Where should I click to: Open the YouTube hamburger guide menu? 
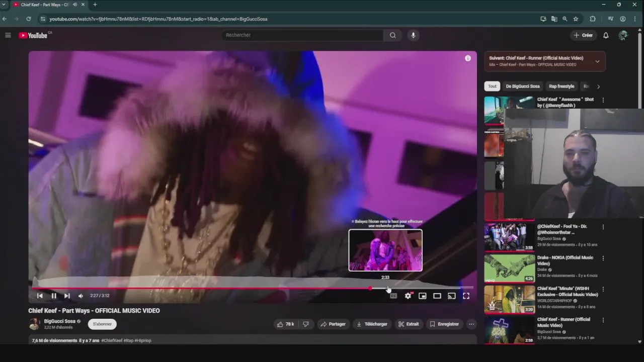click(x=8, y=35)
